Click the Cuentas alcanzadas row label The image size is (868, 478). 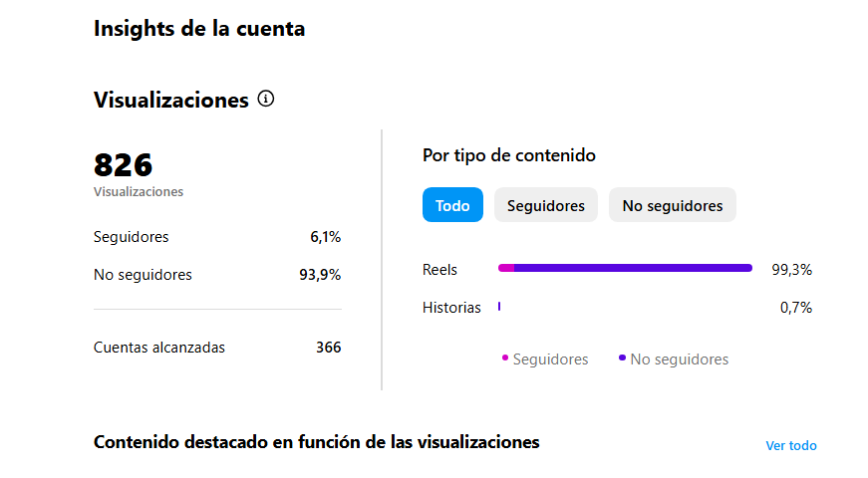coord(159,348)
